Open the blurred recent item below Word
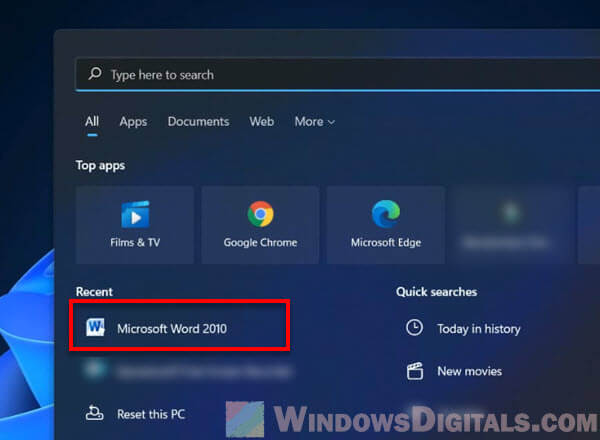This screenshot has width=600, height=440. pos(188,370)
